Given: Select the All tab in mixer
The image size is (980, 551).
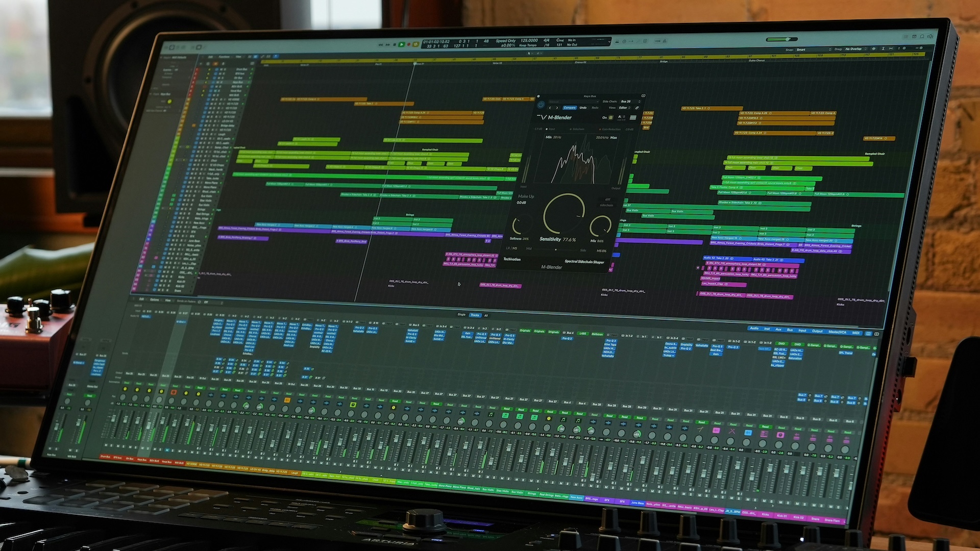Looking at the screenshot, I should click(x=486, y=315).
